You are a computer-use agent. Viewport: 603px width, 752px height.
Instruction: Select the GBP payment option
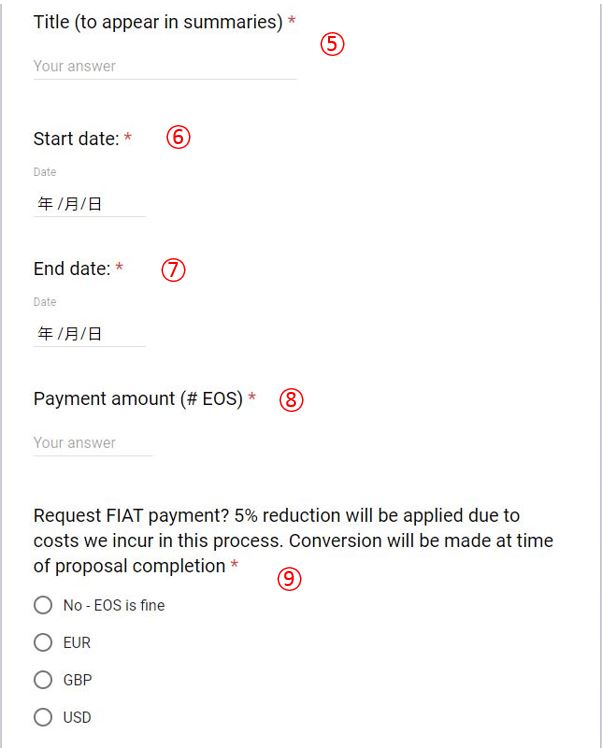pos(42,680)
